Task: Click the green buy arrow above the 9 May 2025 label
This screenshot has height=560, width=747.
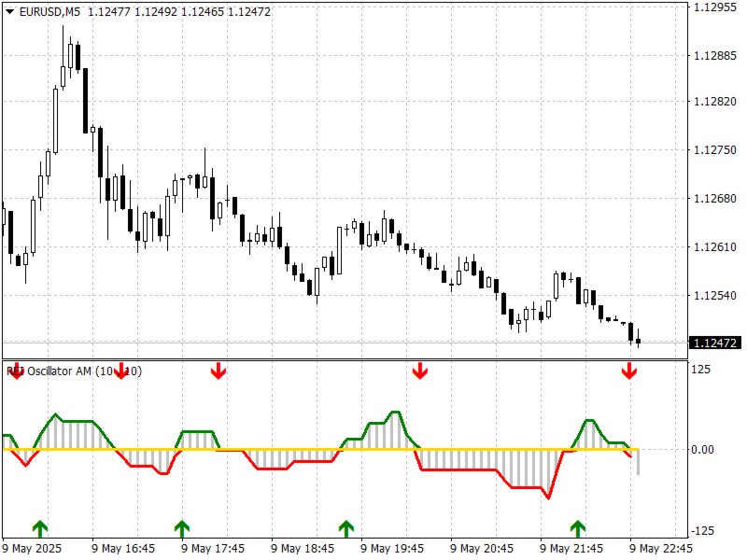Action: pos(40,528)
